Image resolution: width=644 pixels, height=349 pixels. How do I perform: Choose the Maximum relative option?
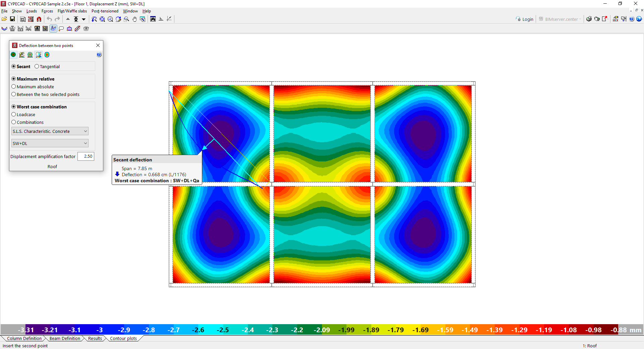pyautogui.click(x=33, y=79)
